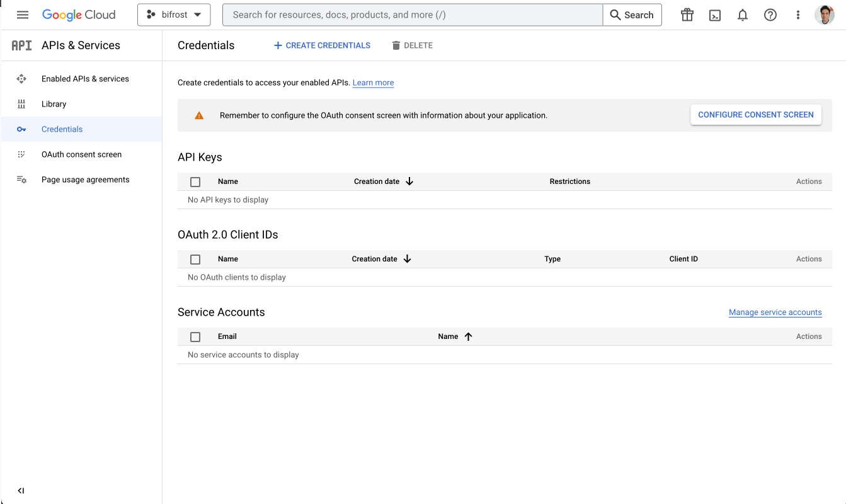Click the orange warning triangle icon

pos(199,115)
